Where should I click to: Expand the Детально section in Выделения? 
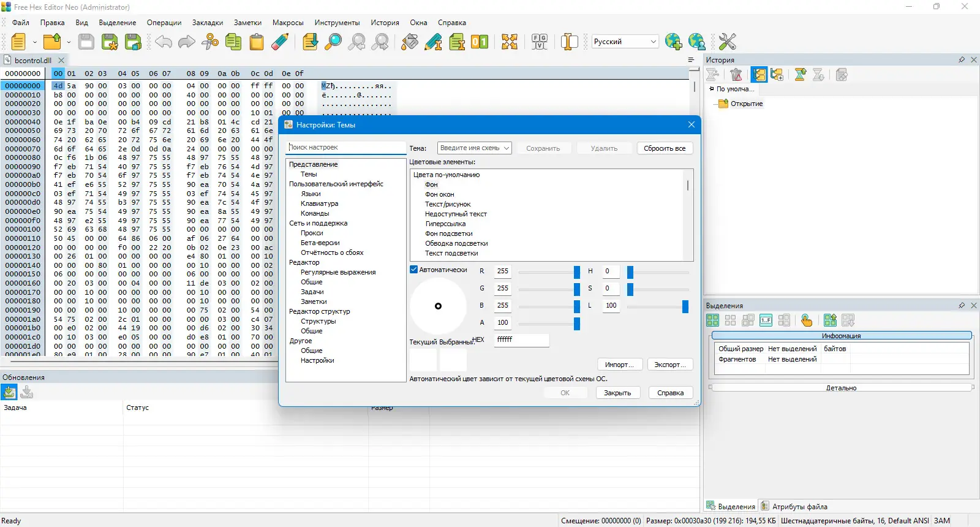pyautogui.click(x=841, y=388)
